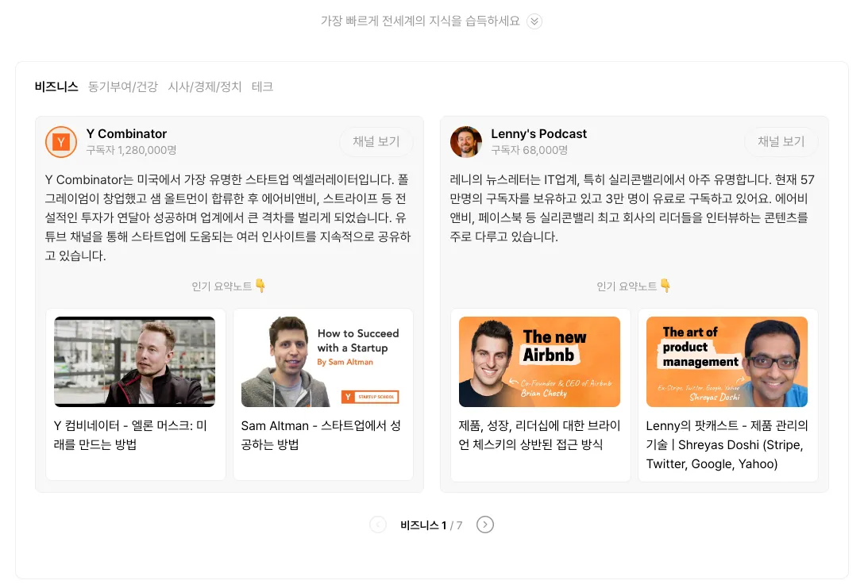Go to next page with right arrow
Screen dimensions: 868x588
pos(485,525)
